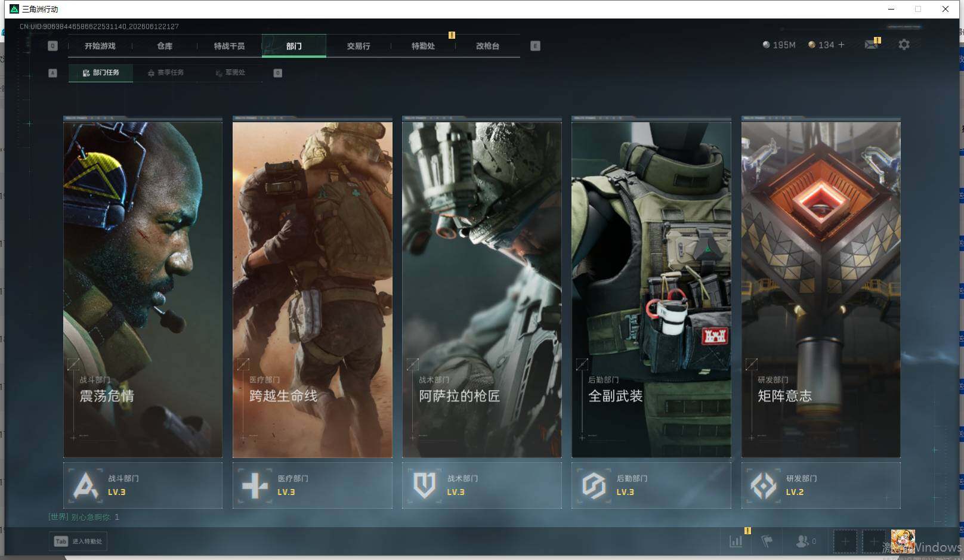This screenshot has height=560, width=964.
Task: Click the 震荡危情 title text
Action: 107,396
